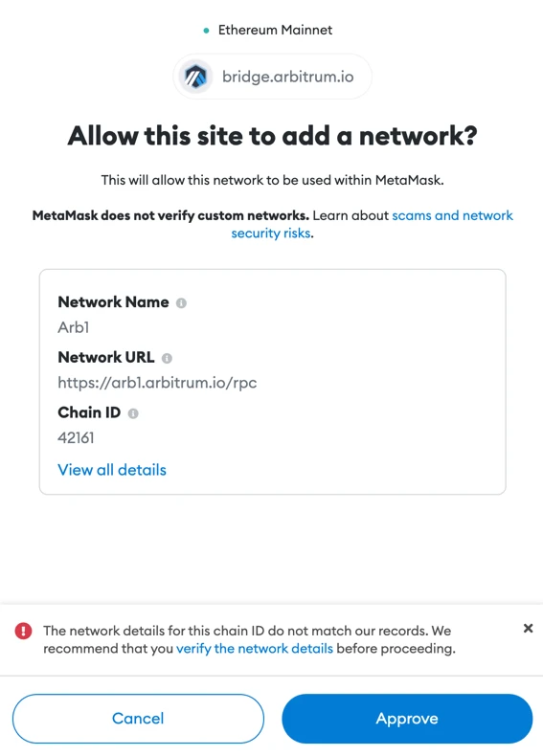Image resolution: width=543 pixels, height=756 pixels.
Task: Dismiss the chain ID warning banner
Action: click(x=528, y=628)
